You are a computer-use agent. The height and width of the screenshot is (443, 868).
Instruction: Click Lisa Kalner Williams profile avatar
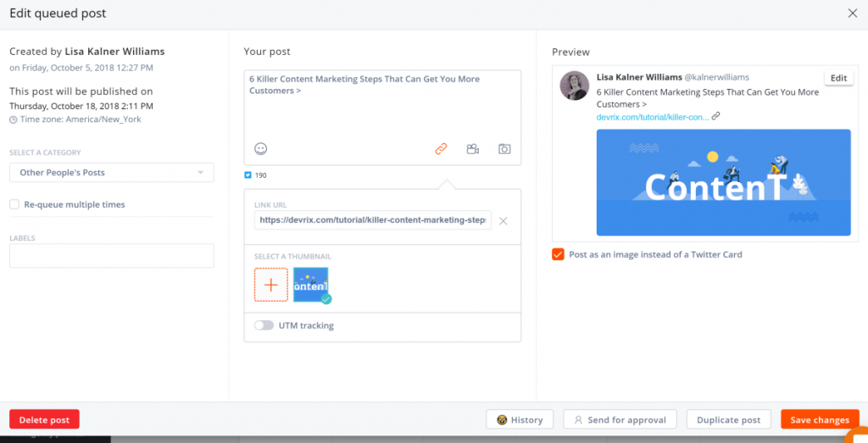click(x=575, y=86)
